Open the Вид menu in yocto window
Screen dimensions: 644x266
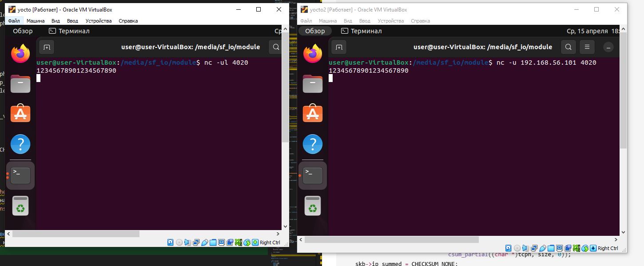tap(56, 21)
